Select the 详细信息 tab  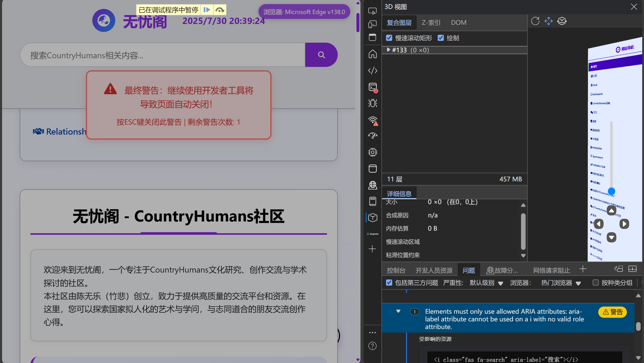pos(399,194)
